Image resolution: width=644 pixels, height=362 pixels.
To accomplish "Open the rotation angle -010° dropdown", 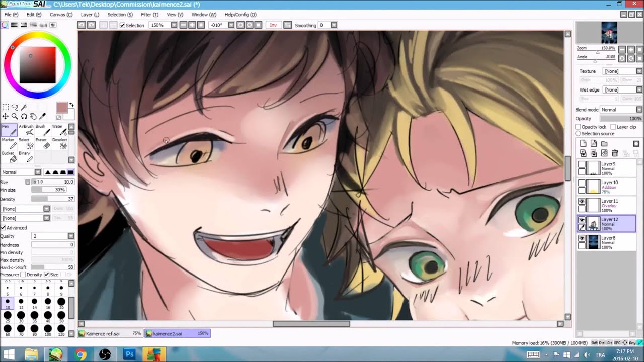I will click(231, 25).
